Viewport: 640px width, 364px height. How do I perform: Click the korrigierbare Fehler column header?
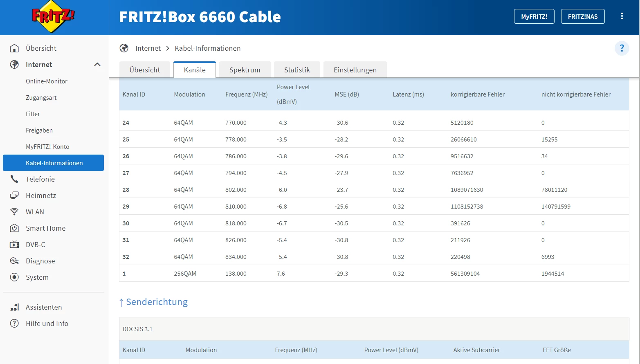click(478, 94)
